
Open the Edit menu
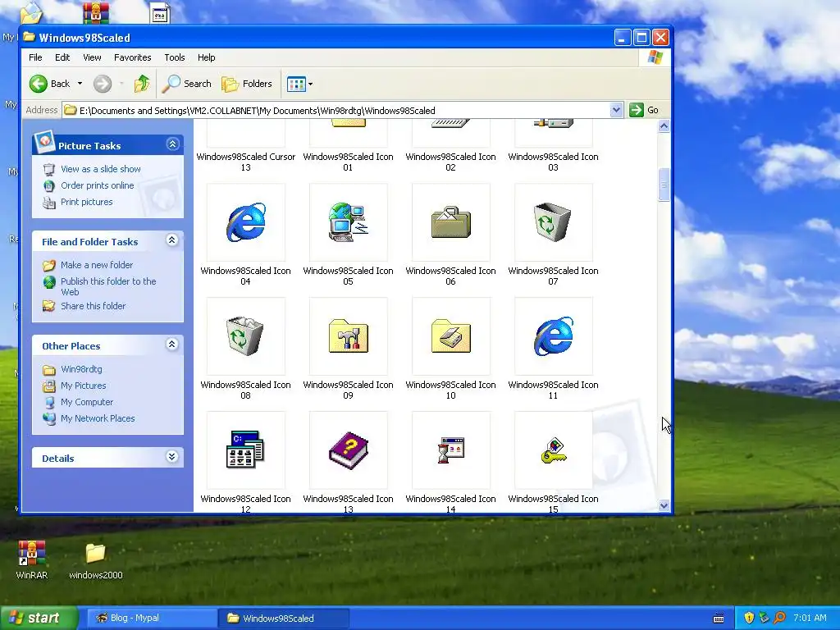(x=62, y=57)
